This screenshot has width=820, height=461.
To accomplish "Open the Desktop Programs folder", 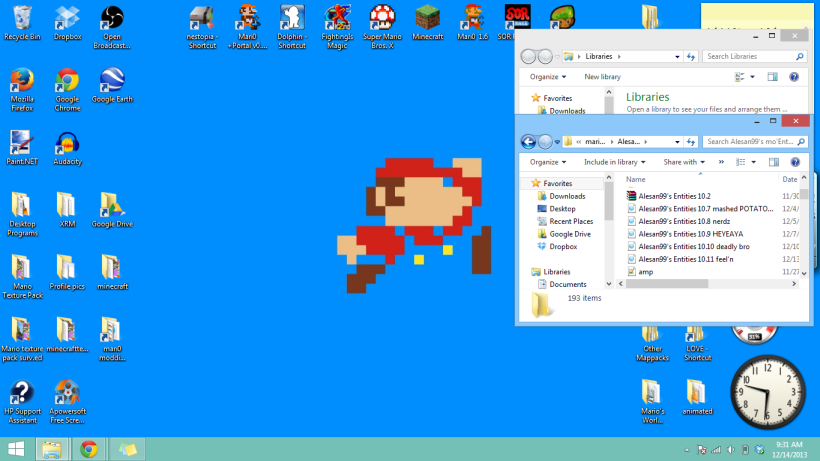I will pos(22,215).
